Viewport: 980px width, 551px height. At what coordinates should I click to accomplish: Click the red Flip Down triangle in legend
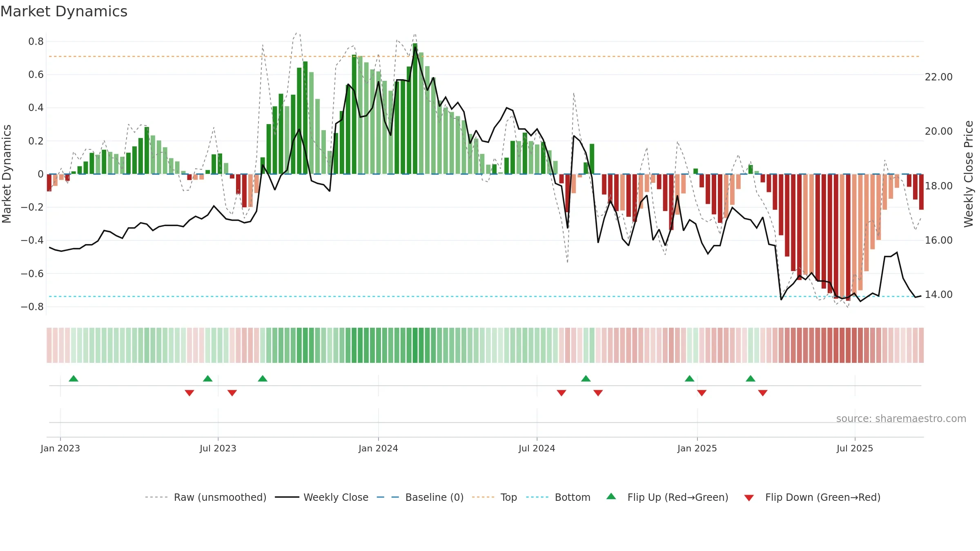[x=749, y=498]
